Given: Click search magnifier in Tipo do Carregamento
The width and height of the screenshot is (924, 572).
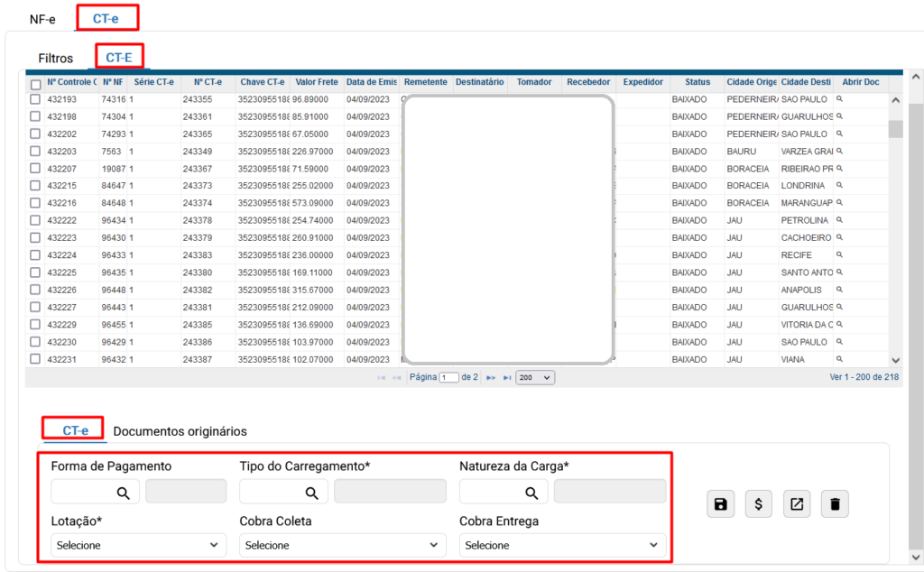Looking at the screenshot, I should 311,493.
